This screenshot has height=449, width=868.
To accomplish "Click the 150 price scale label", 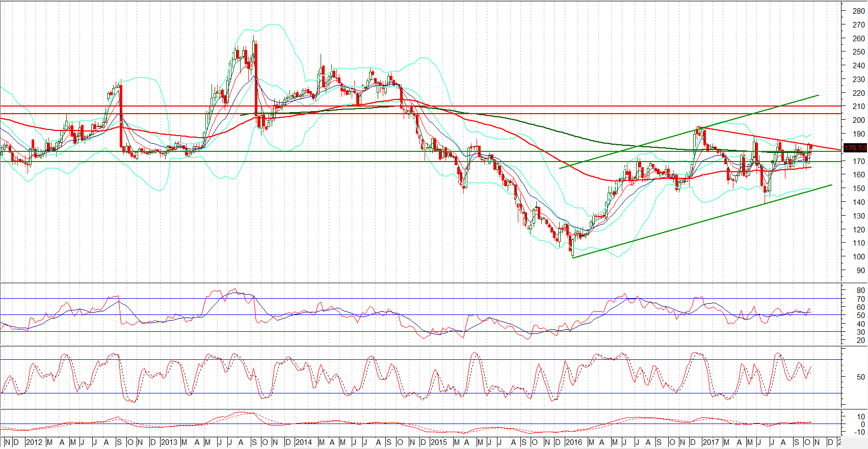I will tap(859, 188).
